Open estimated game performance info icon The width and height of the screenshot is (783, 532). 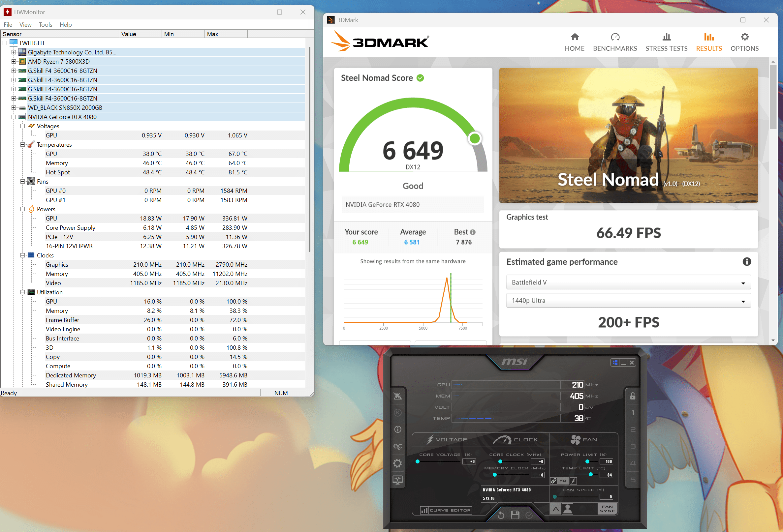[746, 262]
